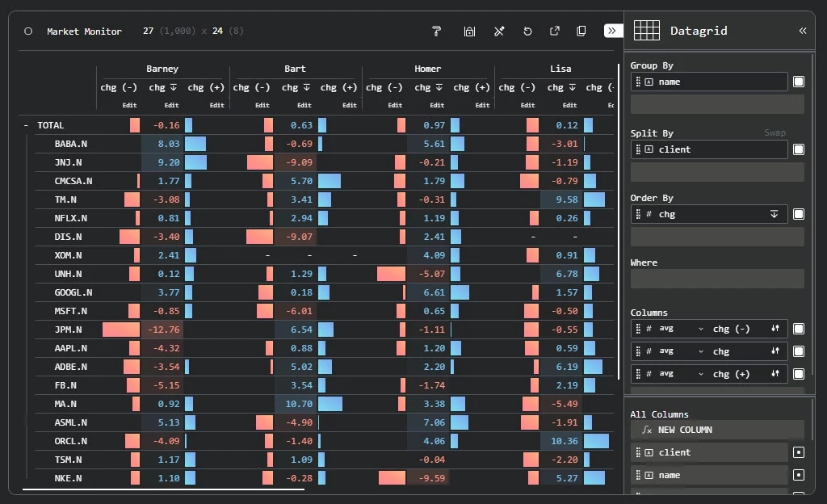This screenshot has width=827, height=504.
Task: Click the lock icon in grid toolbar
Action: 469,31
